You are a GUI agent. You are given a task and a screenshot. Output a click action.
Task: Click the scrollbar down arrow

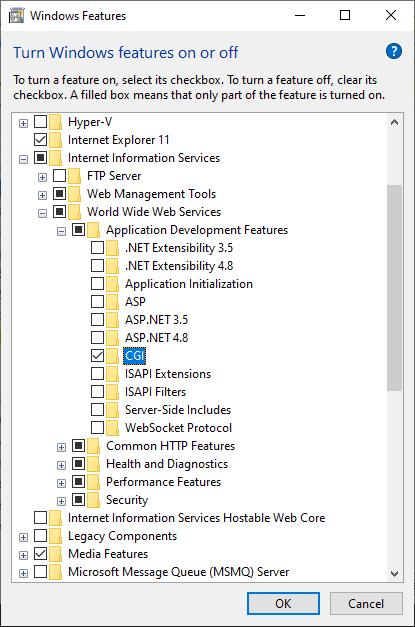394,573
